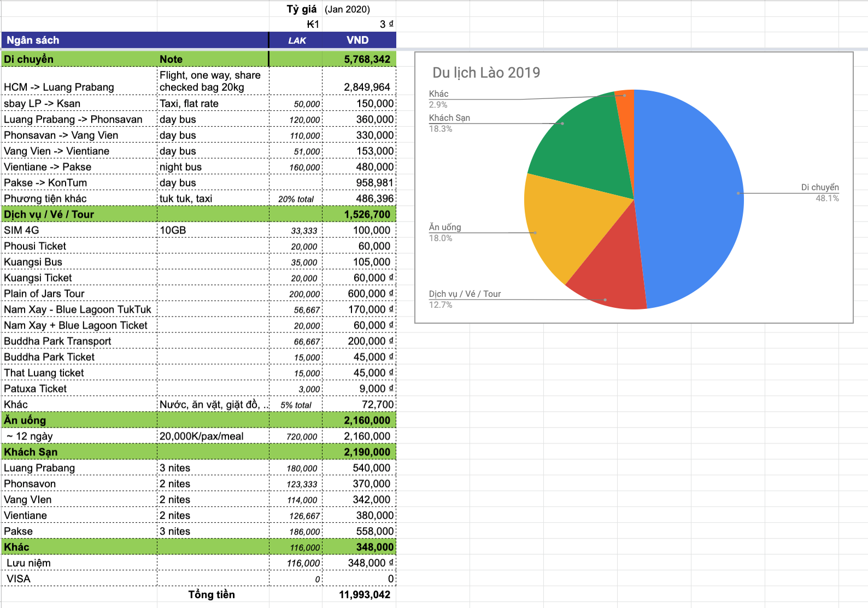Click the "night bus" note cell

(x=180, y=167)
